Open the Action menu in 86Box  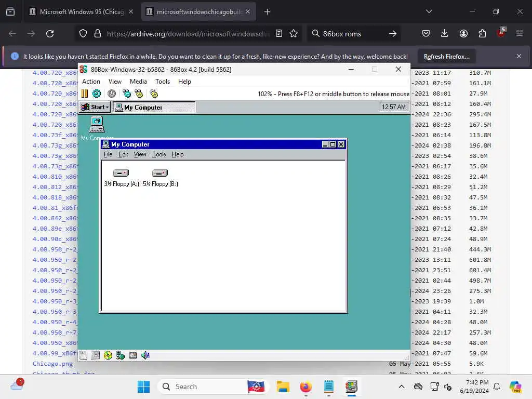click(x=91, y=82)
